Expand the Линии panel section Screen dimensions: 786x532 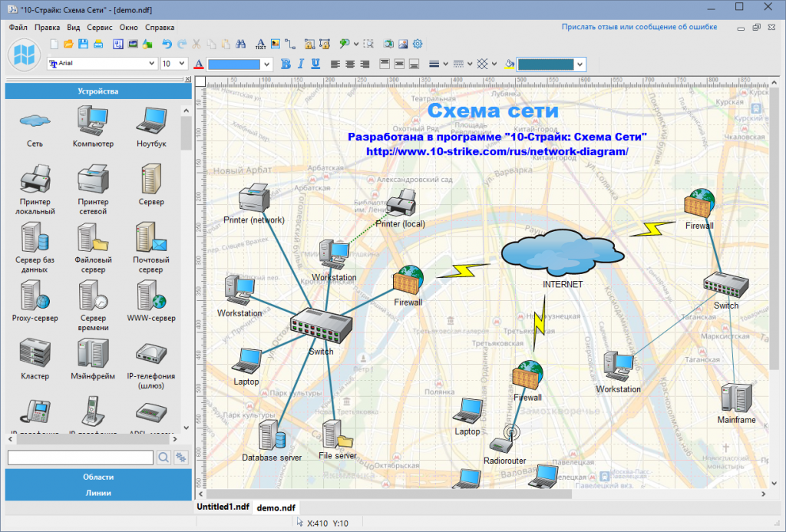[98, 493]
